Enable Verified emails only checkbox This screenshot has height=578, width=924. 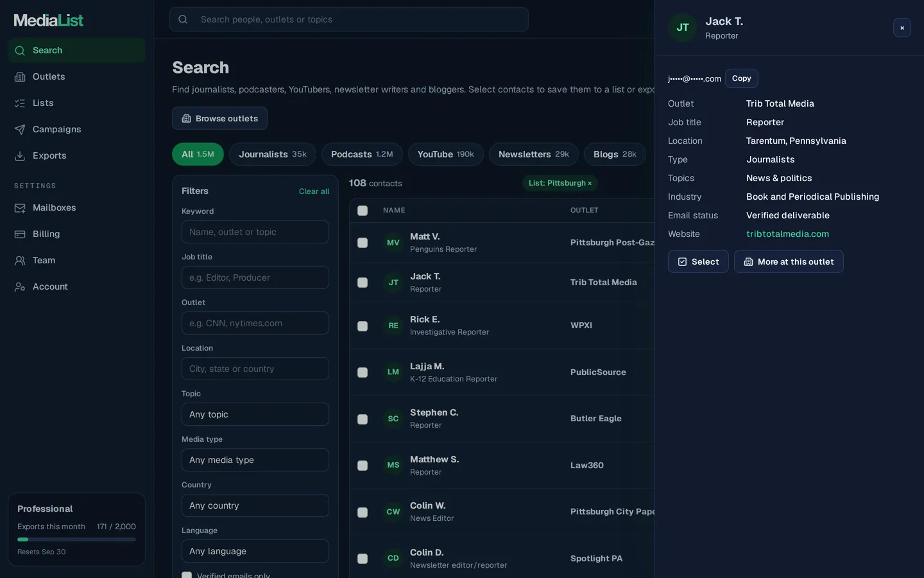tap(187, 575)
